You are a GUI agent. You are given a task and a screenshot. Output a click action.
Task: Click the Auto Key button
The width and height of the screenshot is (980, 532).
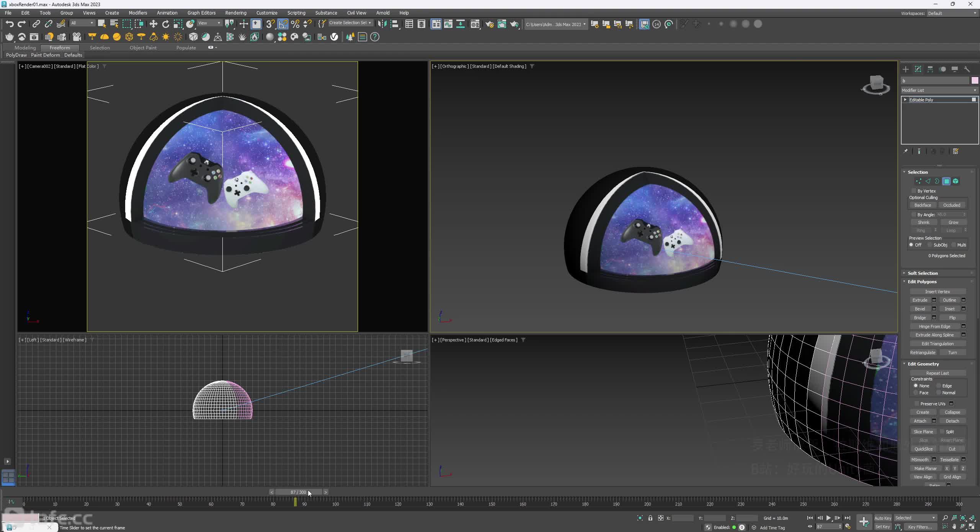tap(882, 518)
